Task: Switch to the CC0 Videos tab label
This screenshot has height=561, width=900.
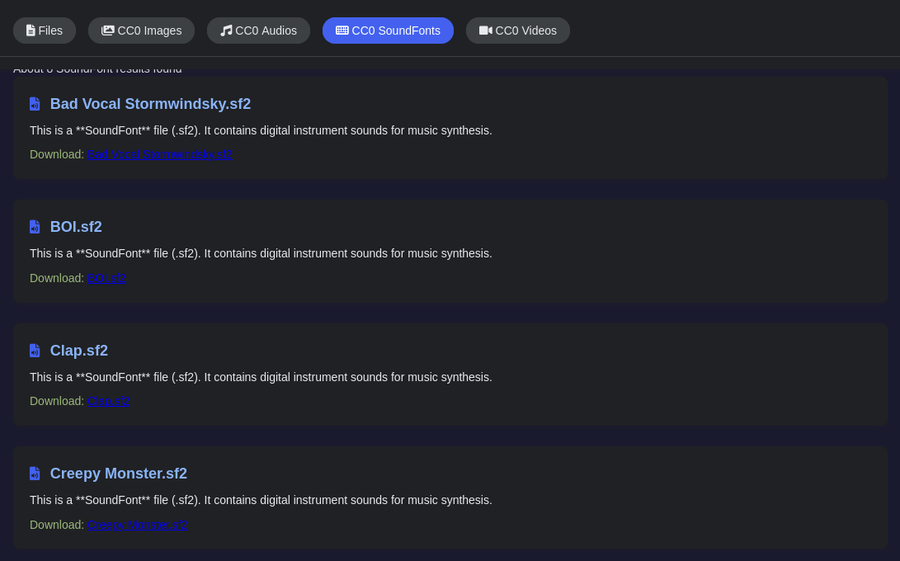Action: pyautogui.click(x=526, y=31)
